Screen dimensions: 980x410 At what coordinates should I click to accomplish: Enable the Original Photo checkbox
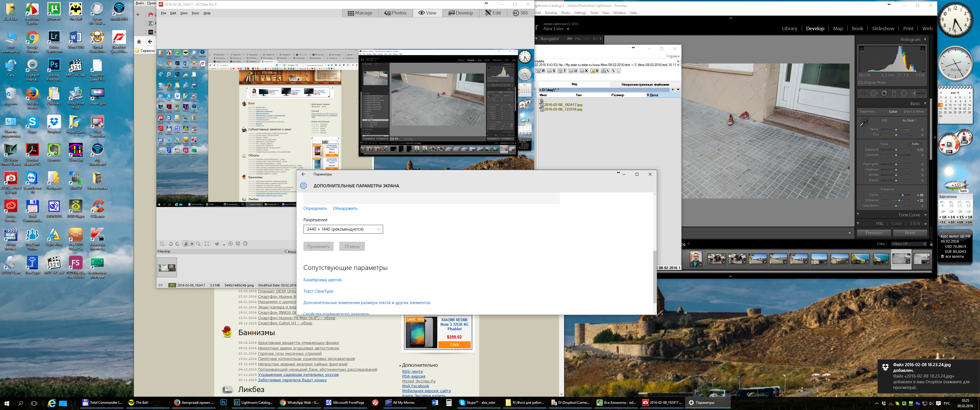[x=861, y=83]
